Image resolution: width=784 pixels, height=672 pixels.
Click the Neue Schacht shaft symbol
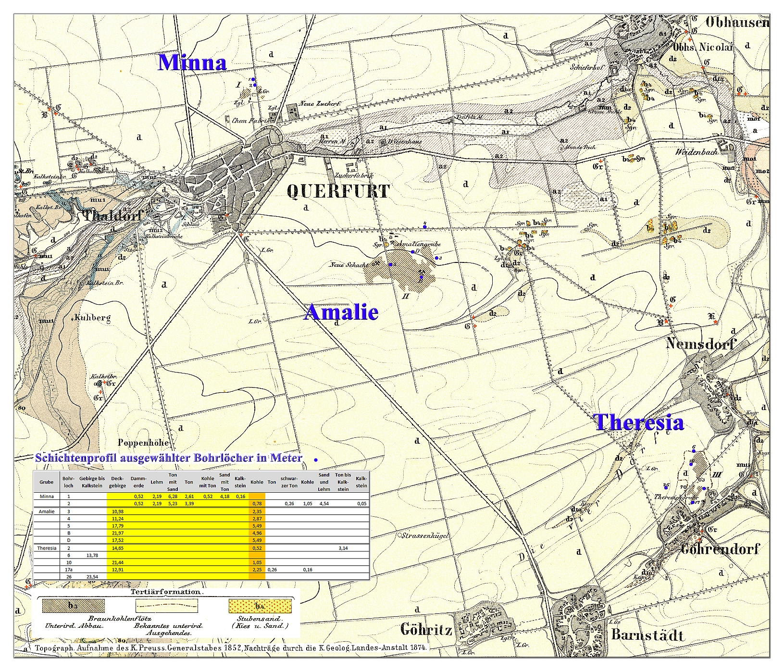pos(378,263)
